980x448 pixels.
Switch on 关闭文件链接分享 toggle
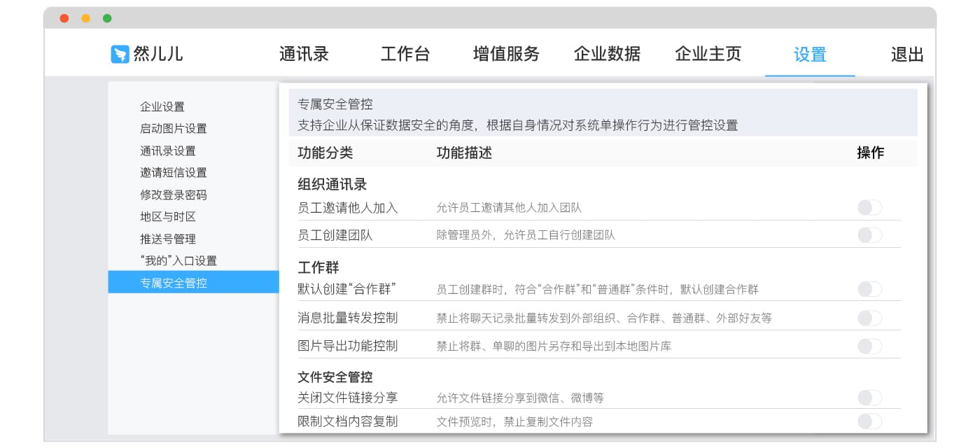pos(869,398)
